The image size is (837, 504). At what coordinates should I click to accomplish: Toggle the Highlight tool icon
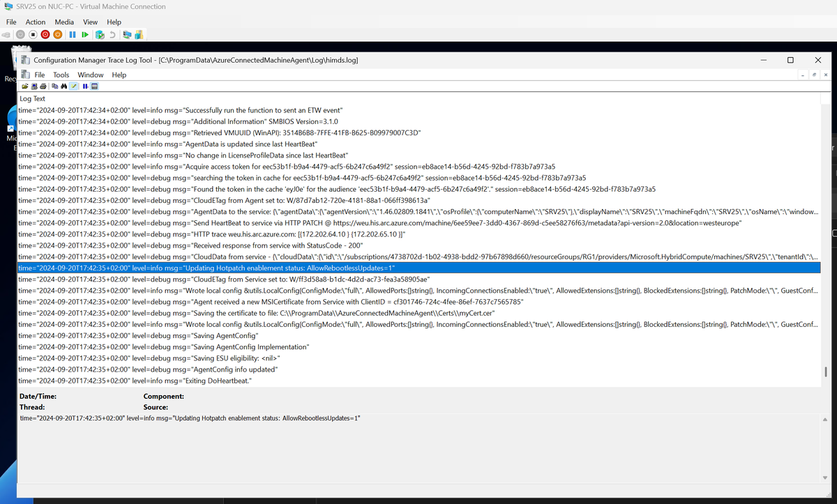[73, 86]
